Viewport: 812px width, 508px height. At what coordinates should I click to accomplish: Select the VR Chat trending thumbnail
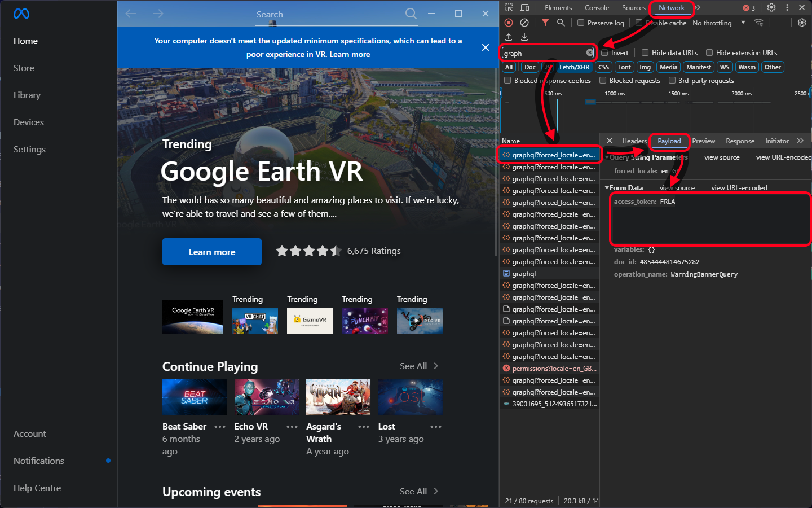[x=255, y=321]
